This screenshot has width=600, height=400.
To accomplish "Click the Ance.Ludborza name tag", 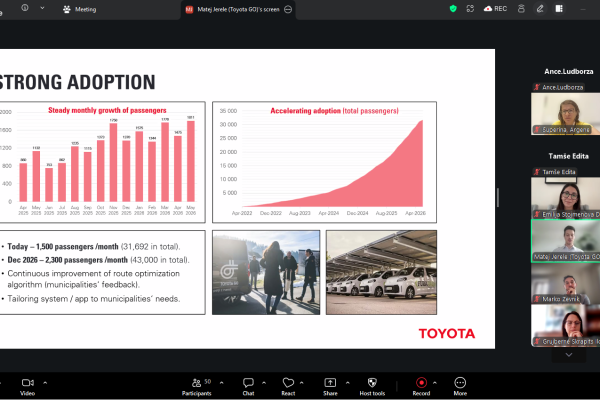I will [x=559, y=87].
